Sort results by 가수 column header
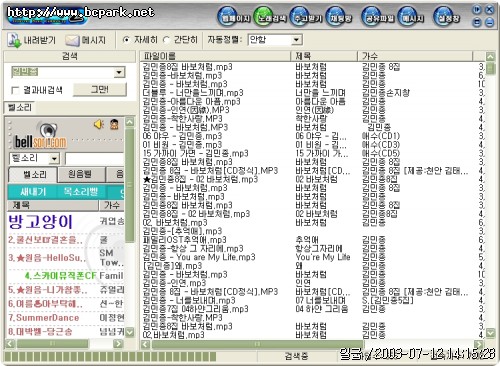The image size is (500, 366). coord(415,56)
